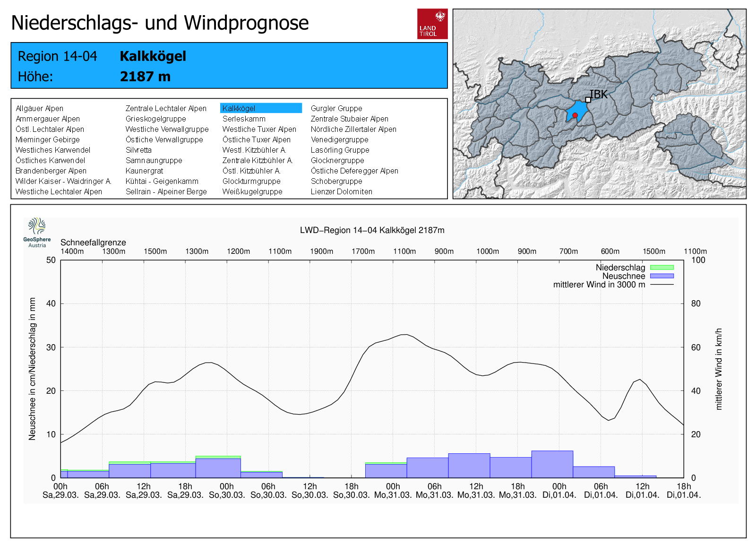The height and width of the screenshot is (545, 756).
Task: Click the highlighted Kalkkögel entry
Action: (x=261, y=108)
